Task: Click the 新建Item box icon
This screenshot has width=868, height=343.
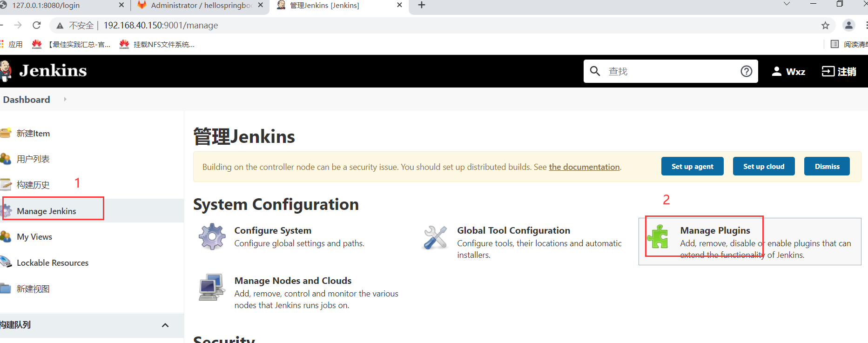Action: click(6, 133)
